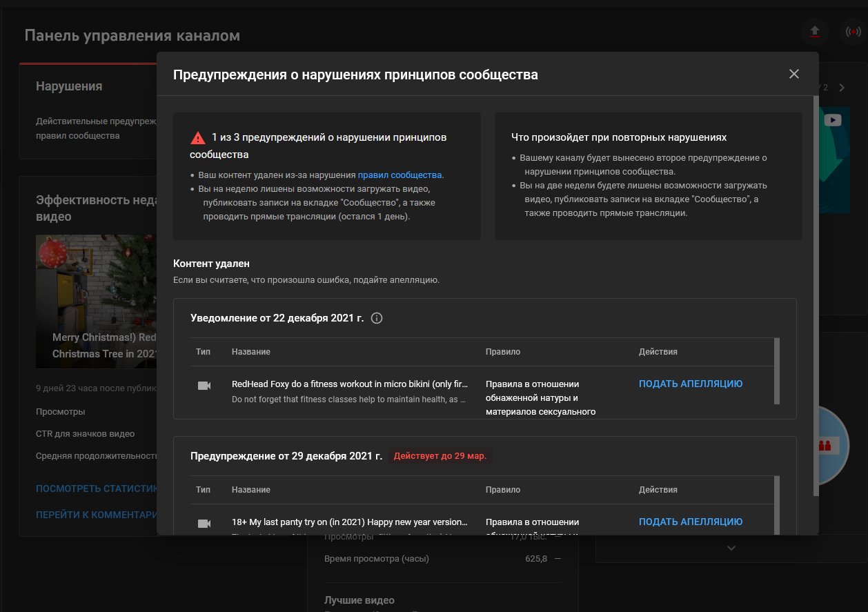Go to next card using right chevron

coord(842,88)
